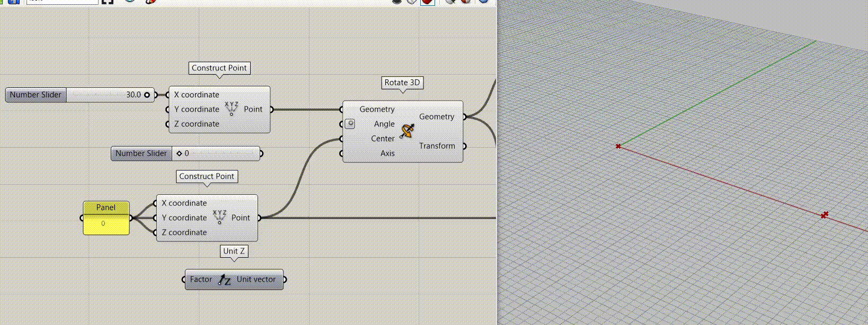Click Y coordinate input on slider-fed Construct Point
Viewport: 868px width, 325px height.
197,109
